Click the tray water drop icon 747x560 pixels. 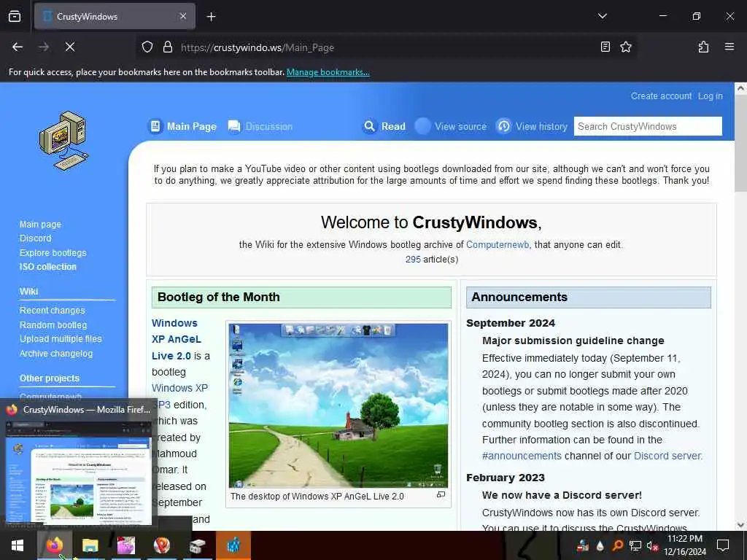[x=600, y=545]
